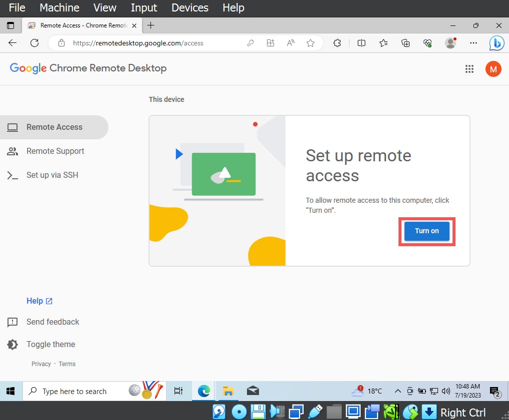Open the Google apps grid
The width and height of the screenshot is (509, 420).
point(469,69)
